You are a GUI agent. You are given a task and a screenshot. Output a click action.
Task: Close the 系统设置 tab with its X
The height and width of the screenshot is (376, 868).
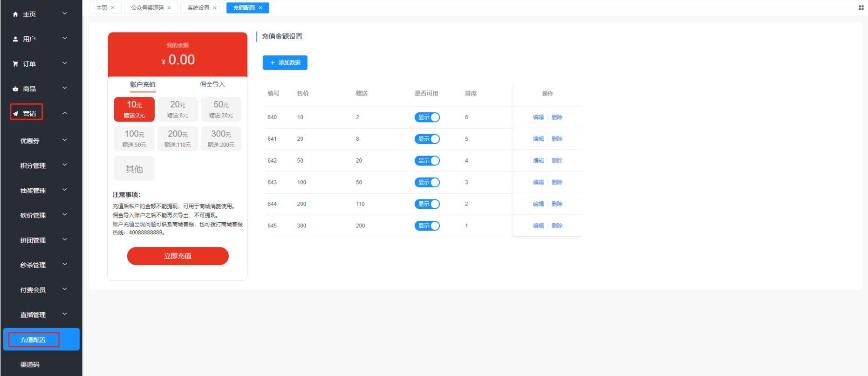coord(215,8)
